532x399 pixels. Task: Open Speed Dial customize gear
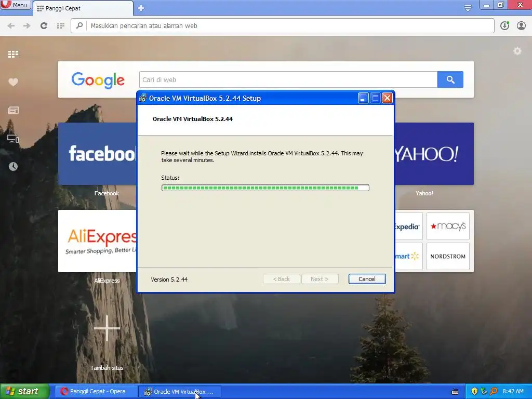click(517, 51)
